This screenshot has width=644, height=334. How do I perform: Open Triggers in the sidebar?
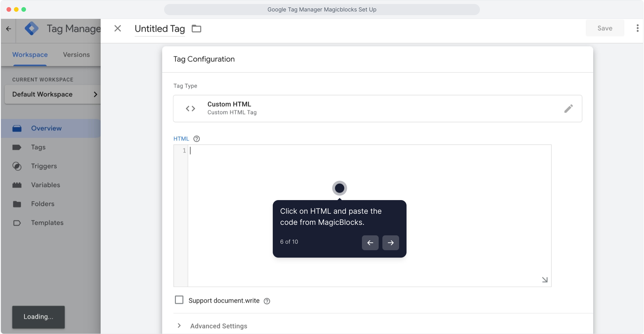[x=44, y=166]
